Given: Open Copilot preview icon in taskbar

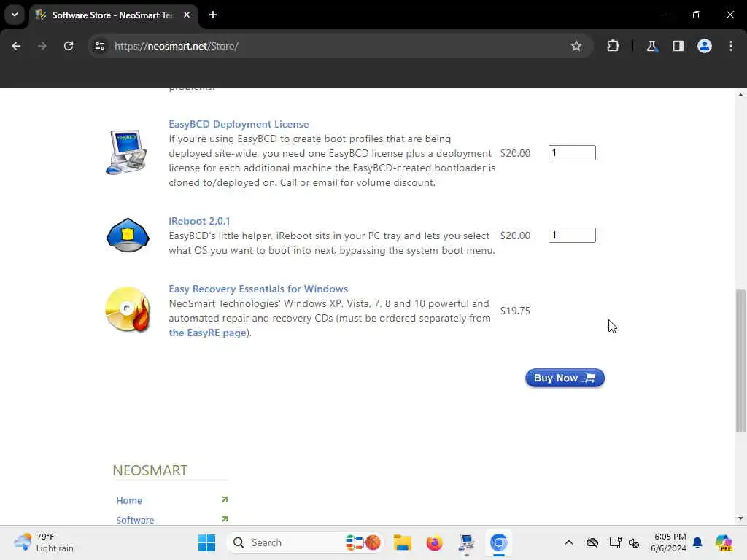Looking at the screenshot, I should [724, 542].
